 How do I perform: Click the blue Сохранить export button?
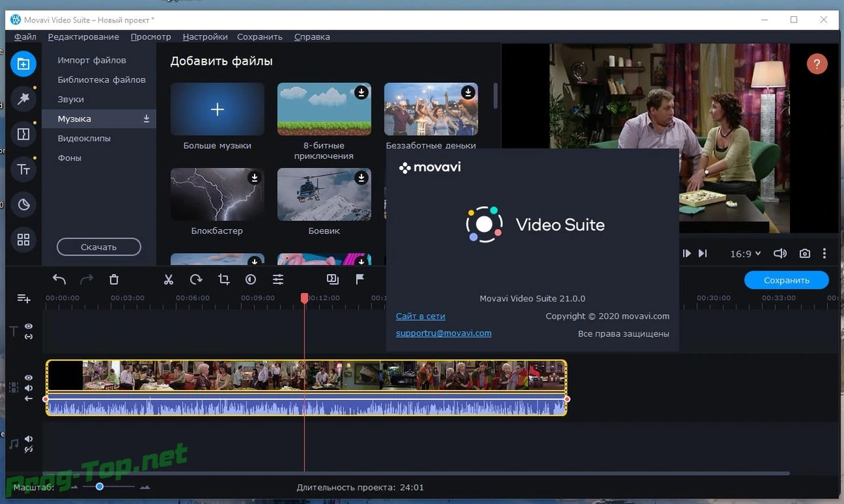point(786,280)
